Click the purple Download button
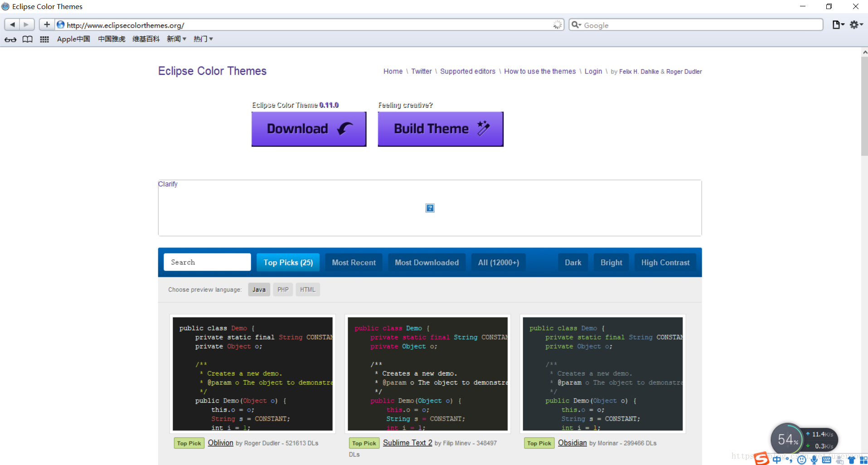 pos(309,129)
